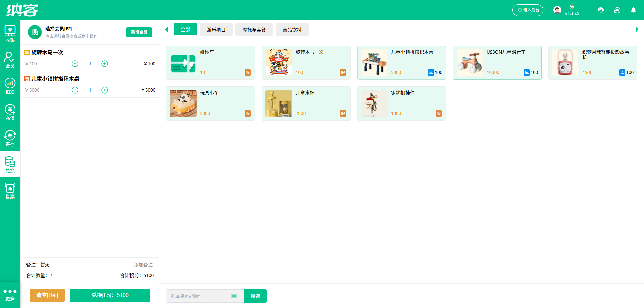The width and height of the screenshot is (644, 308).
Task: Click the user avatar icon
Action: tap(557, 10)
